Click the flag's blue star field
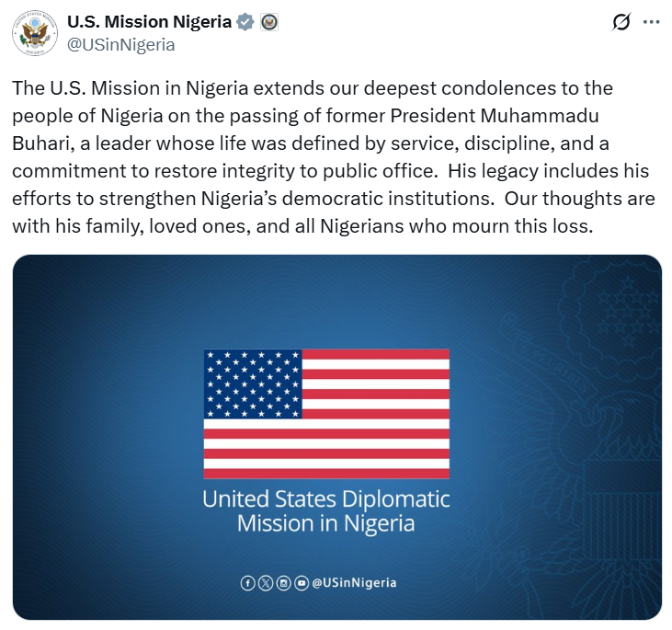The width and height of the screenshot is (672, 630). 252,384
